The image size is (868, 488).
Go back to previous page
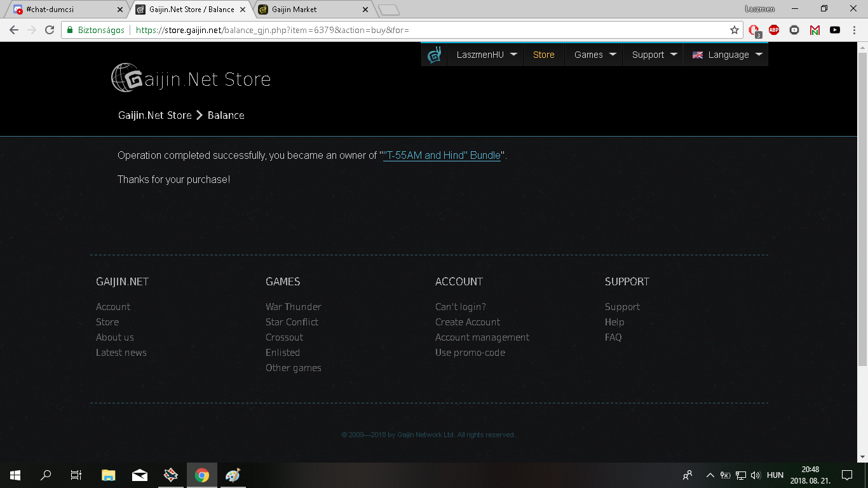pos(14,30)
